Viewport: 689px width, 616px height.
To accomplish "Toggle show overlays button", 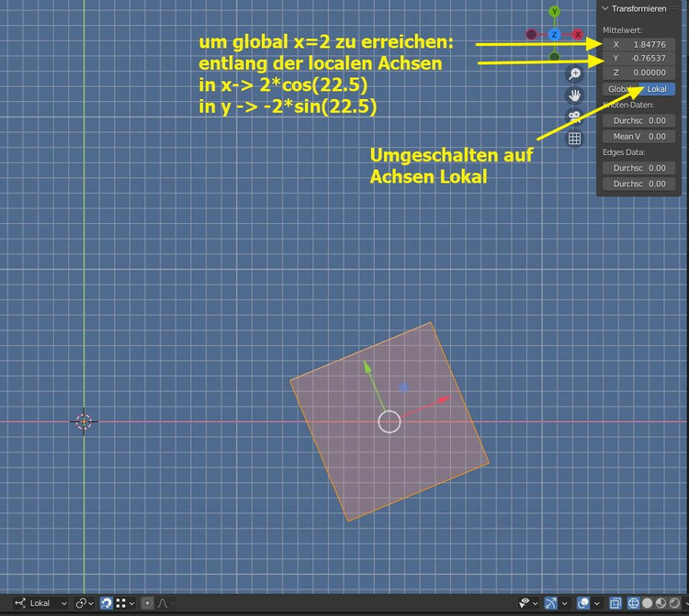I will [x=583, y=603].
